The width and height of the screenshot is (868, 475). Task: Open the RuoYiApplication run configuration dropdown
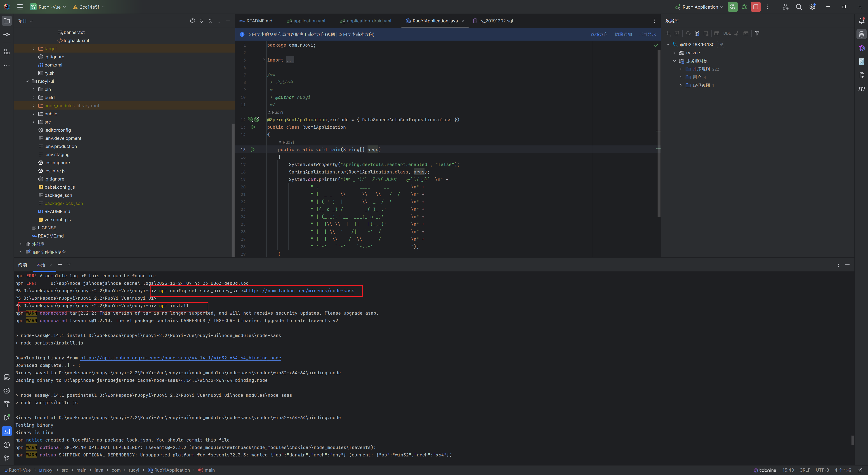[700, 7]
